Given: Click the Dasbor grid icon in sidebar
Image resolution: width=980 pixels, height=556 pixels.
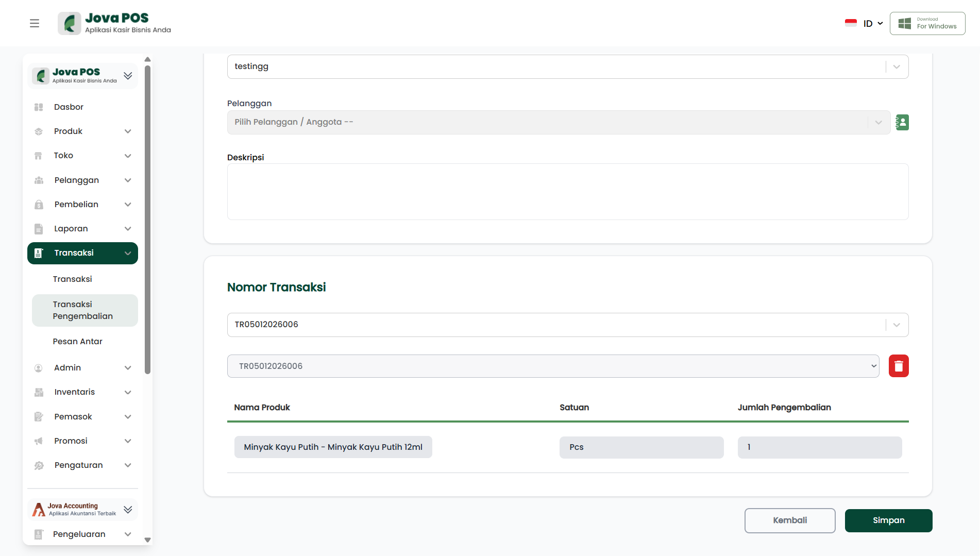Looking at the screenshot, I should 39,107.
